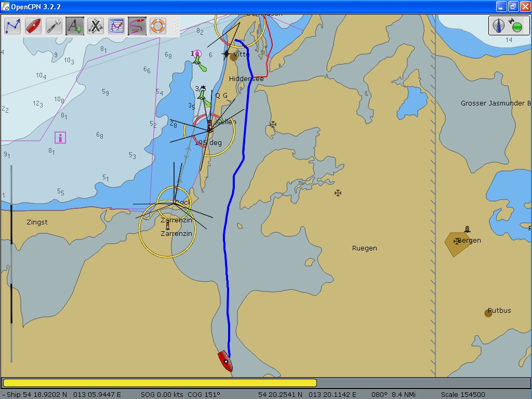This screenshot has height=399, width=532.
Task: Click the vertical distance scale bar
Action: [x=11, y=264]
